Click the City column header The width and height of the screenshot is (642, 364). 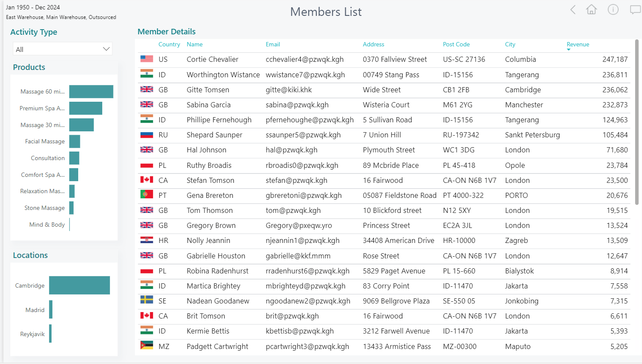pos(510,44)
